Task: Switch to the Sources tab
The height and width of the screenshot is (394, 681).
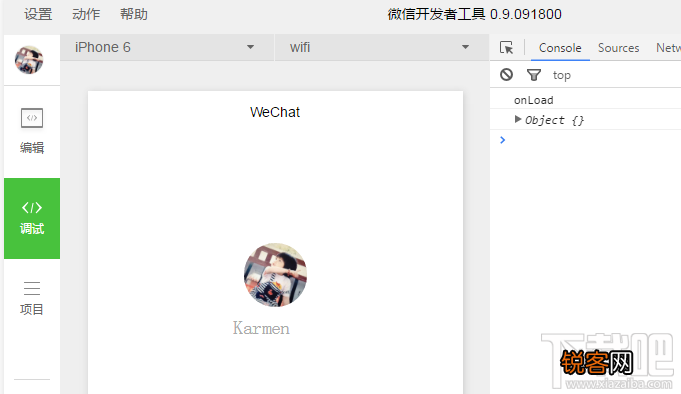Action: click(618, 48)
